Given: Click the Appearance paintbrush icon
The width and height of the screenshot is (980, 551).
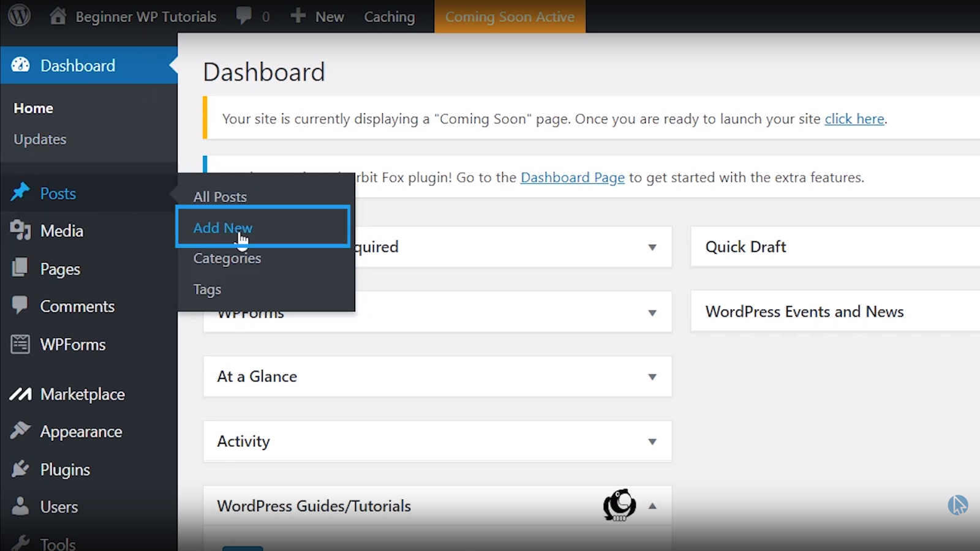Looking at the screenshot, I should click(20, 430).
